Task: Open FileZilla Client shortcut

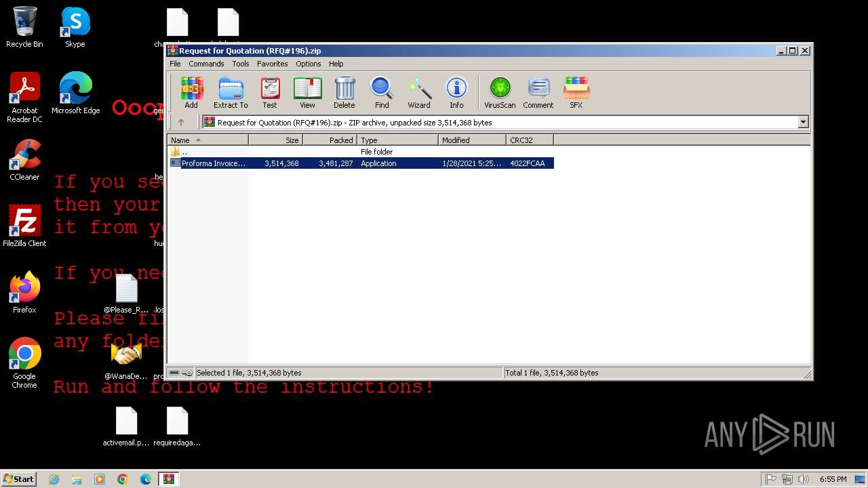Action: tap(24, 226)
